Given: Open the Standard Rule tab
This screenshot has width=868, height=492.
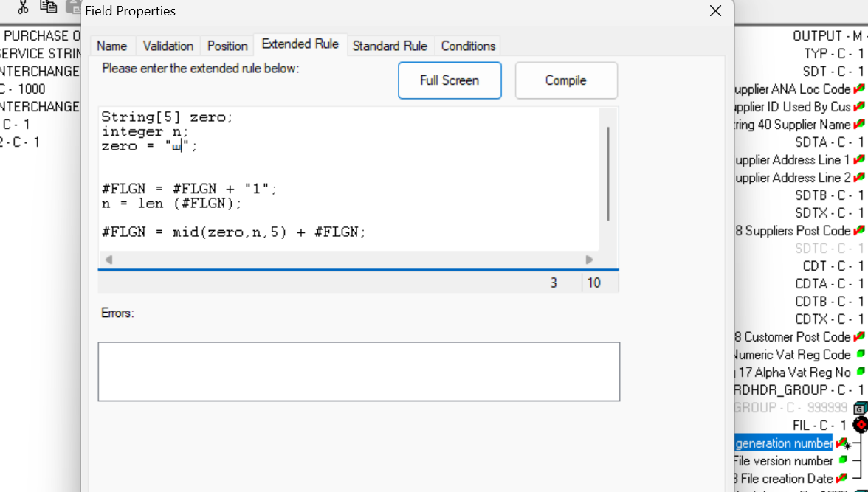Looking at the screenshot, I should [390, 46].
